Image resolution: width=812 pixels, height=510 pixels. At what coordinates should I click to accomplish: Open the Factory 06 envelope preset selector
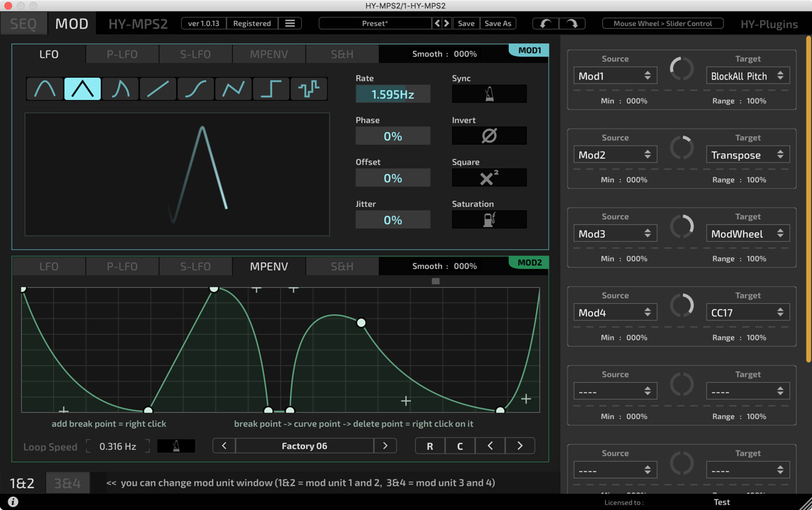[304, 446]
